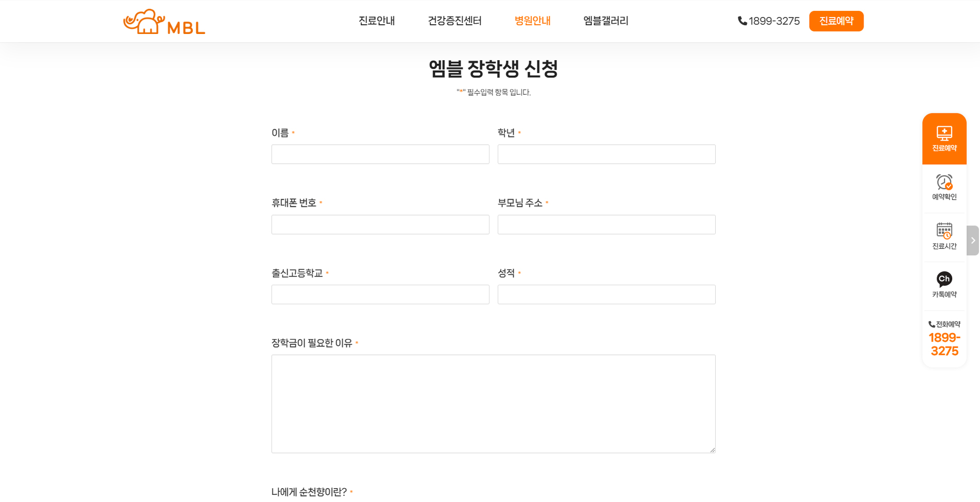Click the phone icon in header
Image resolution: width=980 pixels, height=502 pixels.
[x=742, y=21]
